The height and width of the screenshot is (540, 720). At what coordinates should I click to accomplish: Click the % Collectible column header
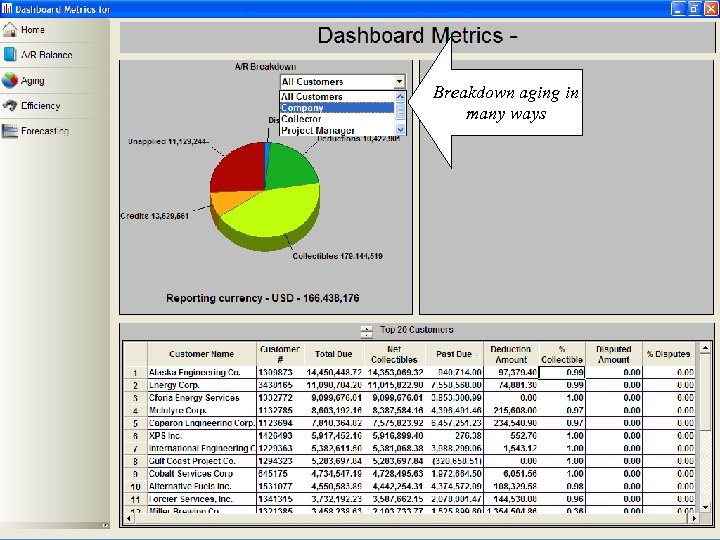562,354
